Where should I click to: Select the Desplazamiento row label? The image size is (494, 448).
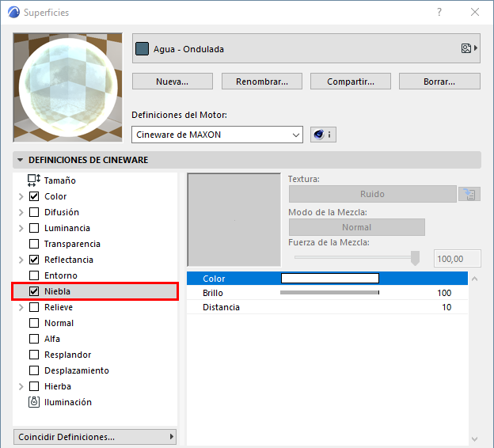(77, 370)
